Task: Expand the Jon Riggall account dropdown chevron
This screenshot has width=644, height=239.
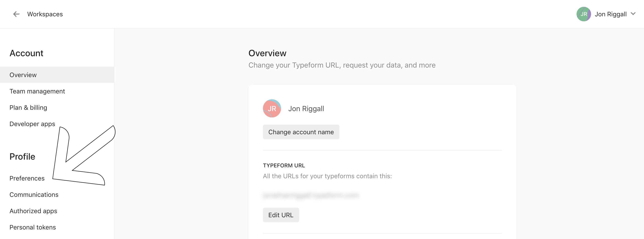Action: 633,14
